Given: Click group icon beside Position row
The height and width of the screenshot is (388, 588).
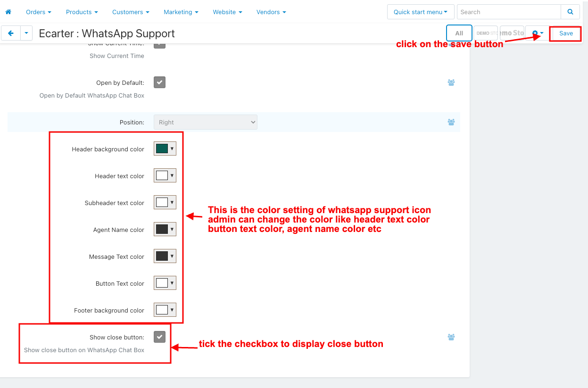Looking at the screenshot, I should tap(451, 122).
